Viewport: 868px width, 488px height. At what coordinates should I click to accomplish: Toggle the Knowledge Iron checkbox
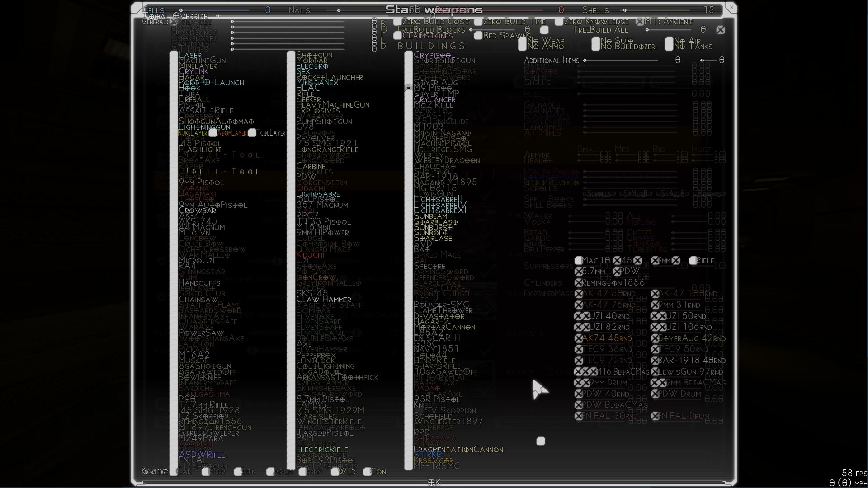[x=302, y=472]
